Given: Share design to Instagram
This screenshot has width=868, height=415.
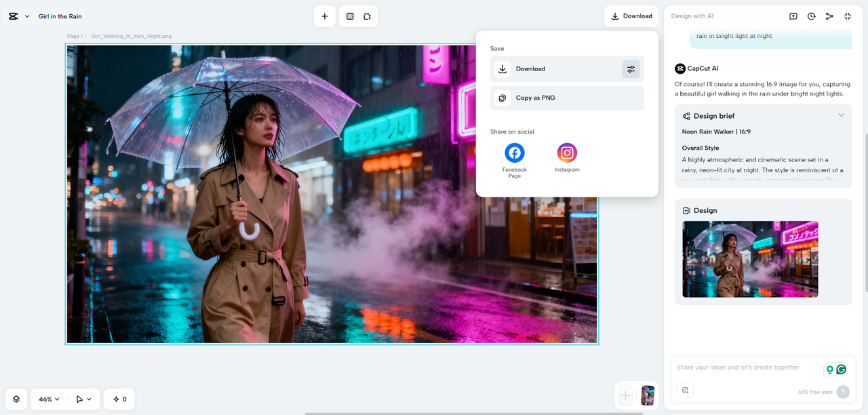Looking at the screenshot, I should tap(567, 153).
